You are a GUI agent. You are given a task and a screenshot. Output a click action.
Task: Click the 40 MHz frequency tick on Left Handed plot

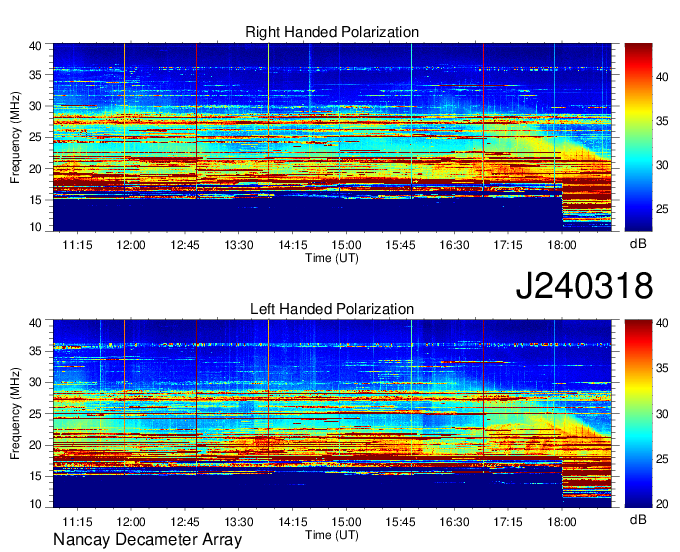(x=35, y=322)
